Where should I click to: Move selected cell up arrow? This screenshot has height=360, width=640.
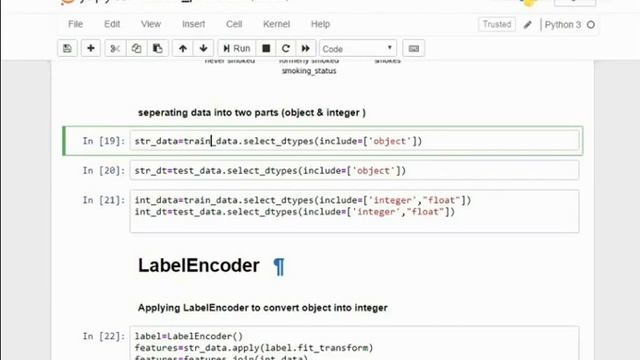pyautogui.click(x=183, y=49)
